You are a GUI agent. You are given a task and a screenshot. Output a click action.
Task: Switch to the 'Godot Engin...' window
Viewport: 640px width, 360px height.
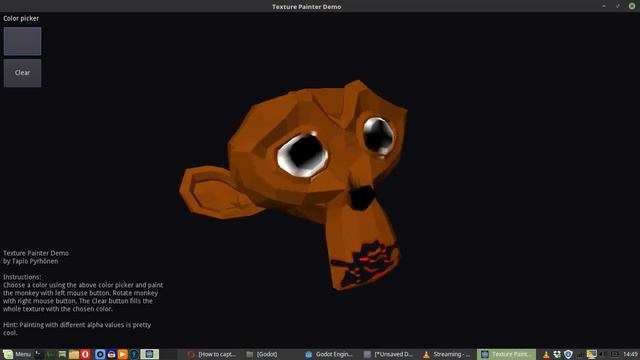pos(330,354)
